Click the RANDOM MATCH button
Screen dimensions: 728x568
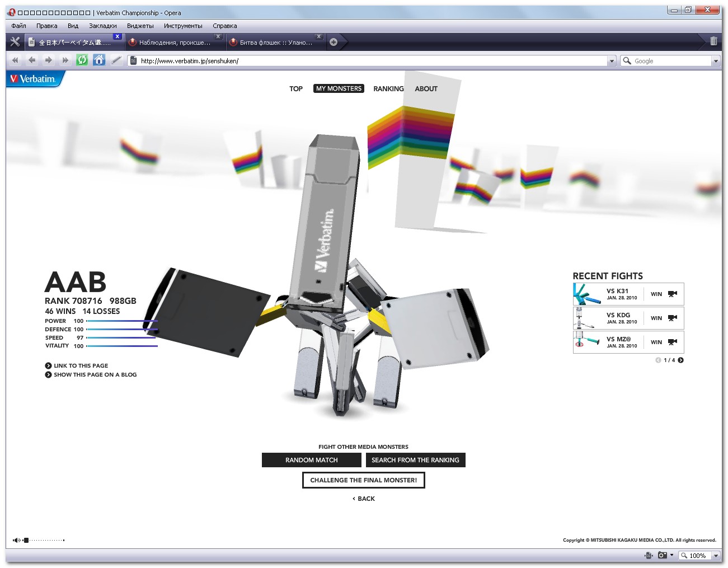pos(311,460)
